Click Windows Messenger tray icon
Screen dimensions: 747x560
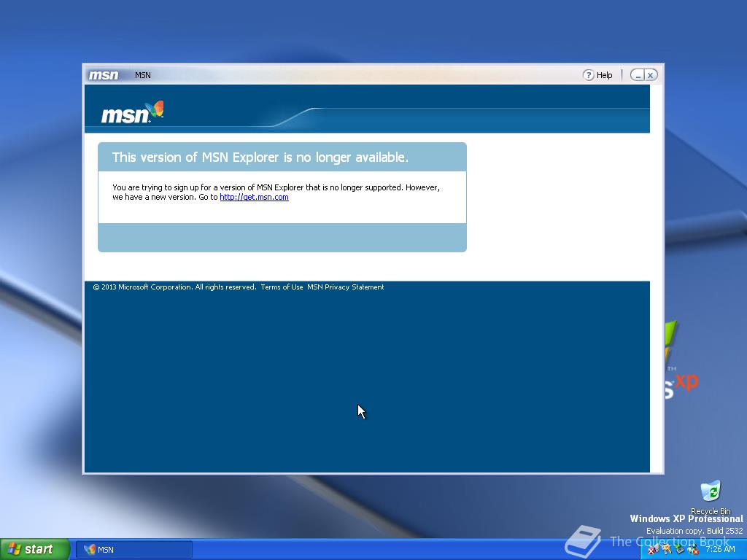pyautogui.click(x=693, y=549)
